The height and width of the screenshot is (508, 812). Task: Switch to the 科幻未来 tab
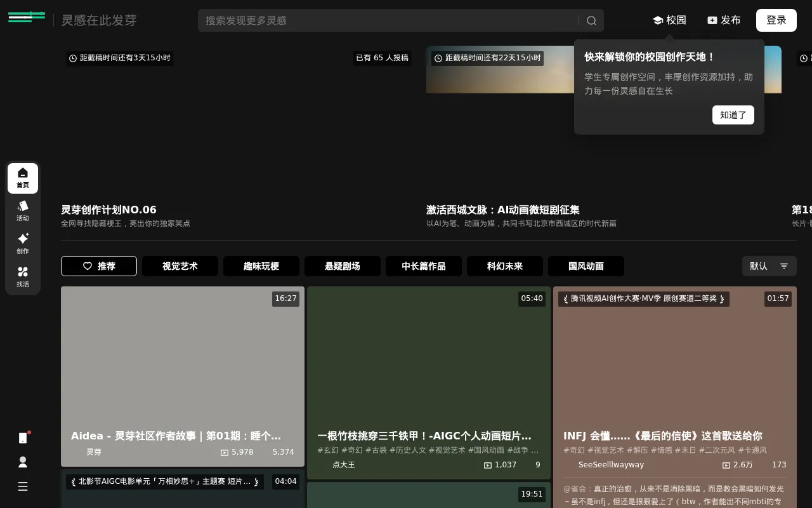[x=505, y=266]
